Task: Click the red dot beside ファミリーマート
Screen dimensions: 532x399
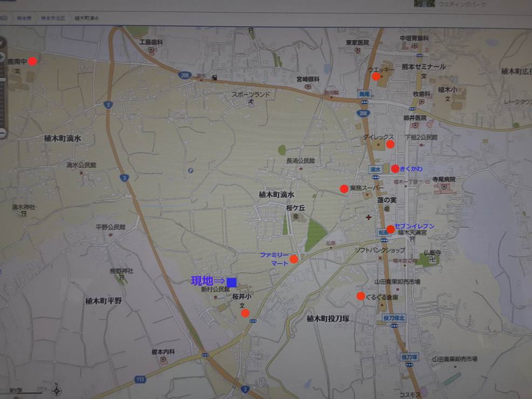Action: 294,259
